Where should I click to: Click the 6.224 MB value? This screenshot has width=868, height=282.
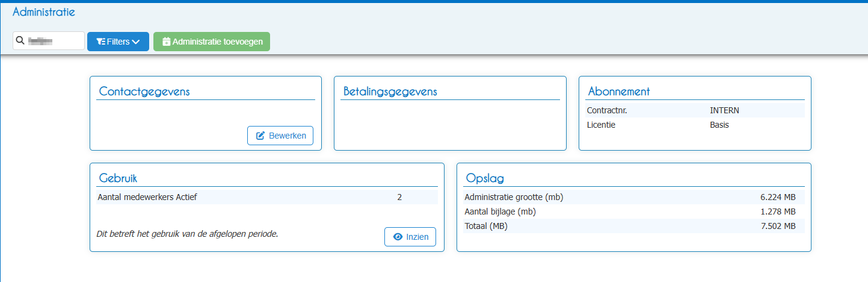click(x=778, y=197)
